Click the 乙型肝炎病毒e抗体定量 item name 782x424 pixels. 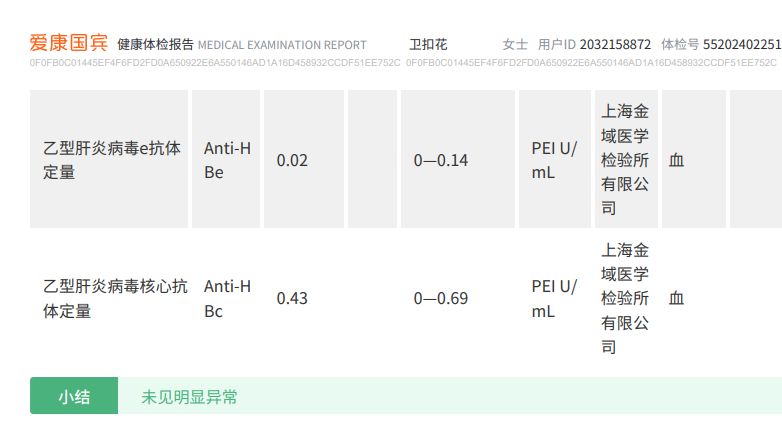click(x=111, y=160)
